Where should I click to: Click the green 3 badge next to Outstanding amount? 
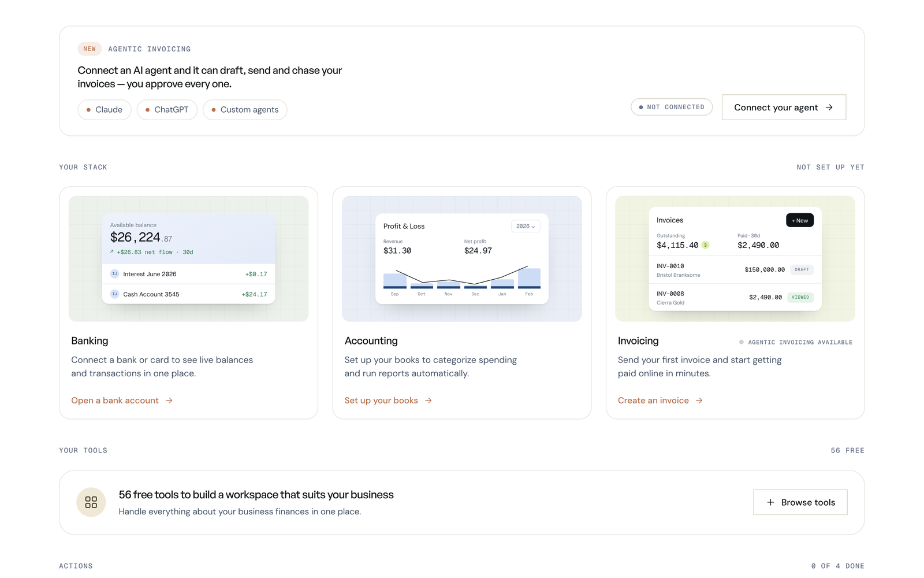[x=705, y=245]
